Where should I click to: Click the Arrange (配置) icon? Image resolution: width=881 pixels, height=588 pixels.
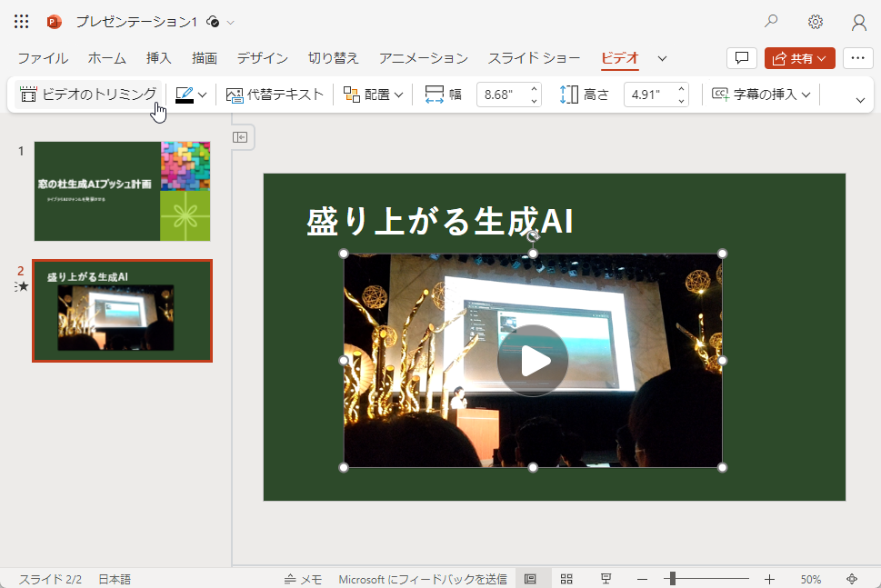click(351, 94)
